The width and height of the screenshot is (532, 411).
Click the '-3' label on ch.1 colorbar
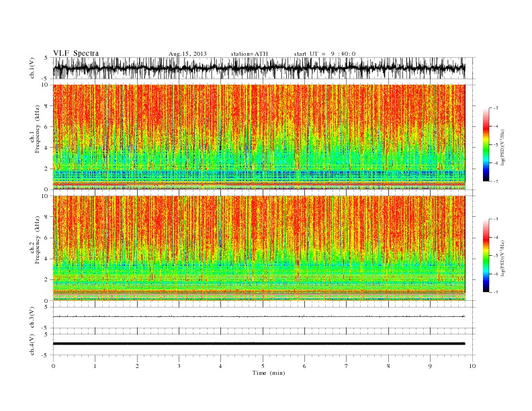[495, 108]
